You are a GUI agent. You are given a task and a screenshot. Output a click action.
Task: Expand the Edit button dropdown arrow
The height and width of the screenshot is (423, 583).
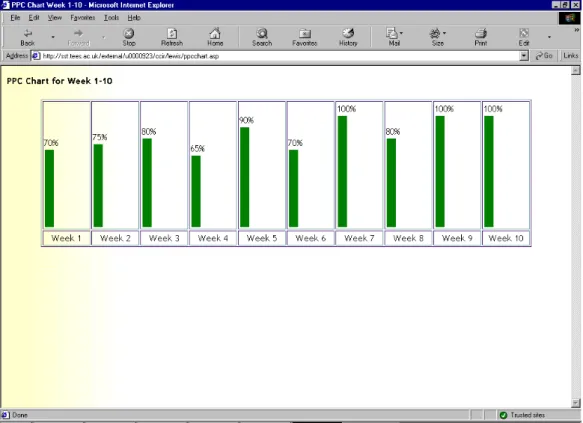(549, 37)
